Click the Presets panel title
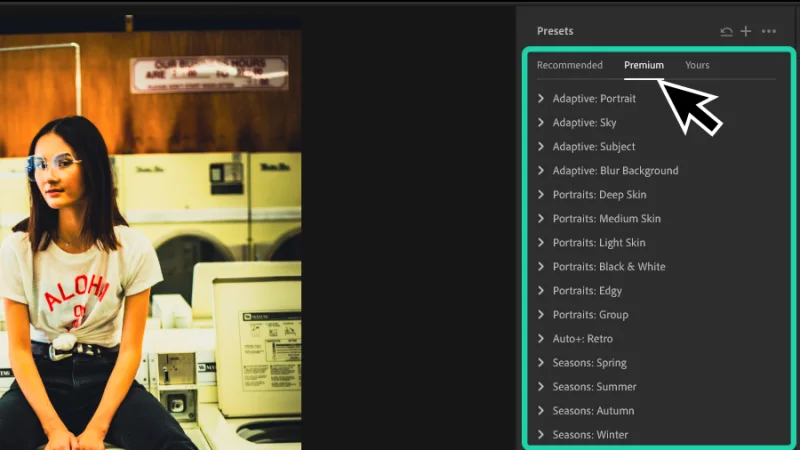 click(555, 31)
